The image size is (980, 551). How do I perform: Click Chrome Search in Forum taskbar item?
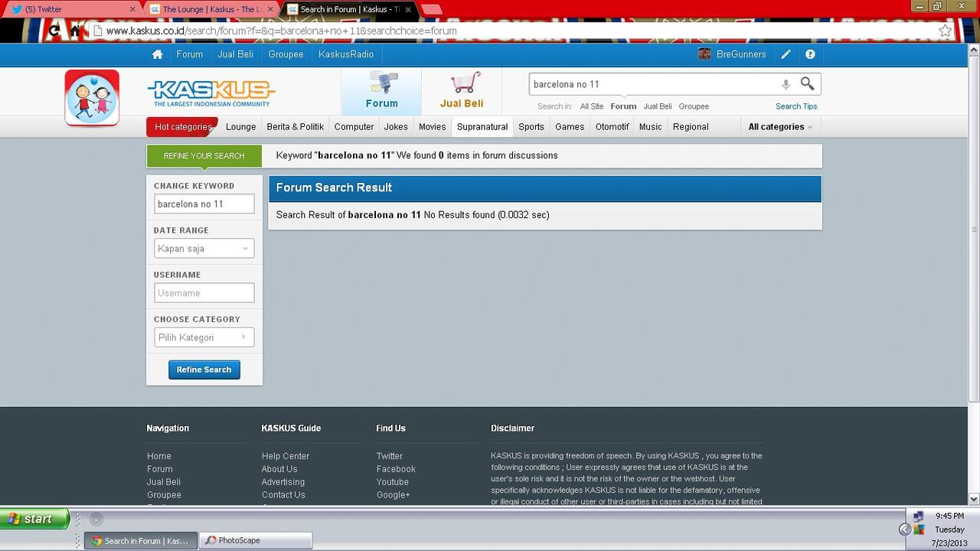(x=140, y=540)
